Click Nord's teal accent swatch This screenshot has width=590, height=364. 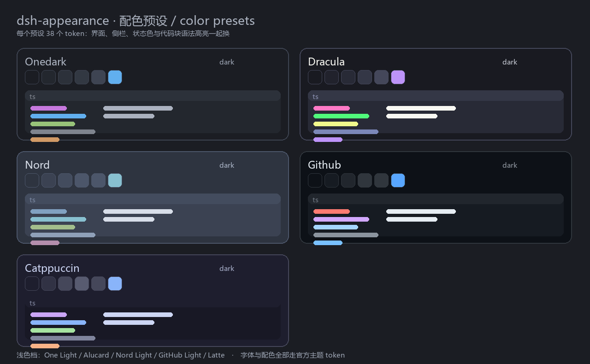(115, 181)
